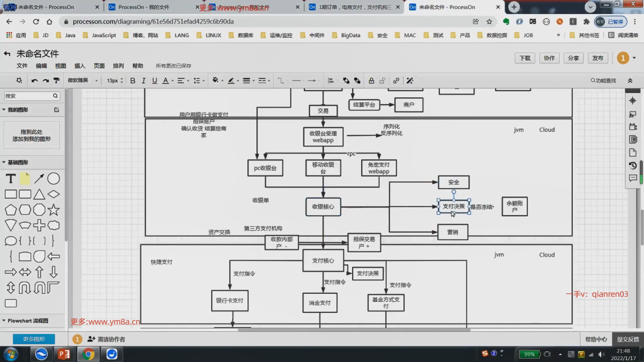Image resolution: width=644 pixels, height=362 pixels.
Task: Open the font family dropdown
Action: coord(83,80)
